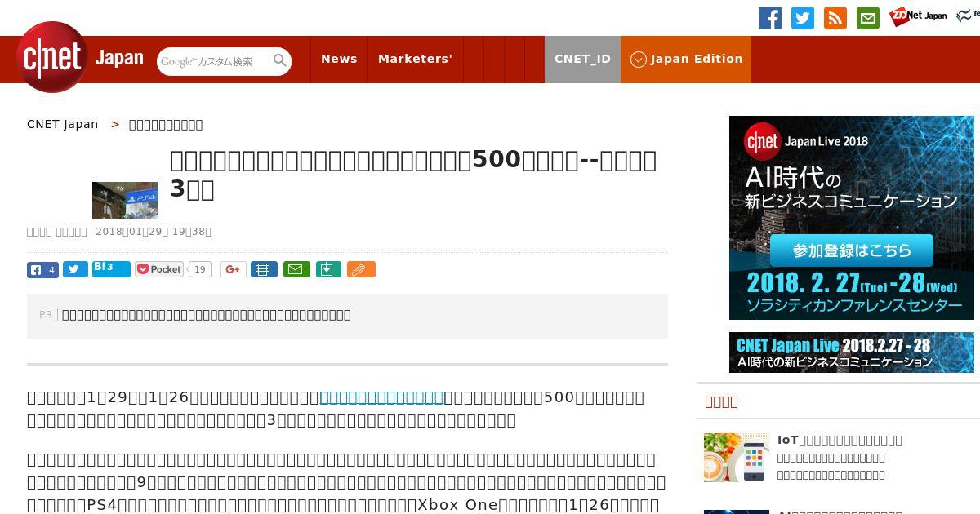980x514 pixels.
Task: Click the teal download/save icon
Action: 328,269
